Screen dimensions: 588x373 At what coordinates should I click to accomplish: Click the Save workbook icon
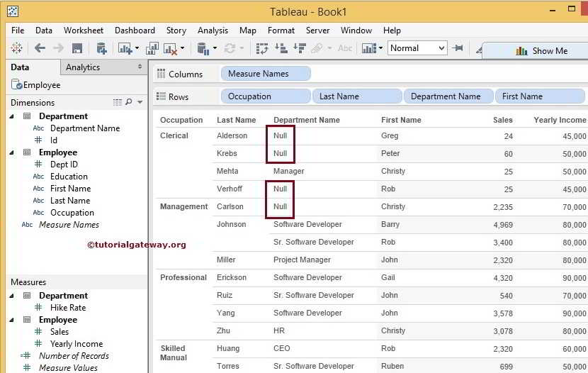point(77,48)
